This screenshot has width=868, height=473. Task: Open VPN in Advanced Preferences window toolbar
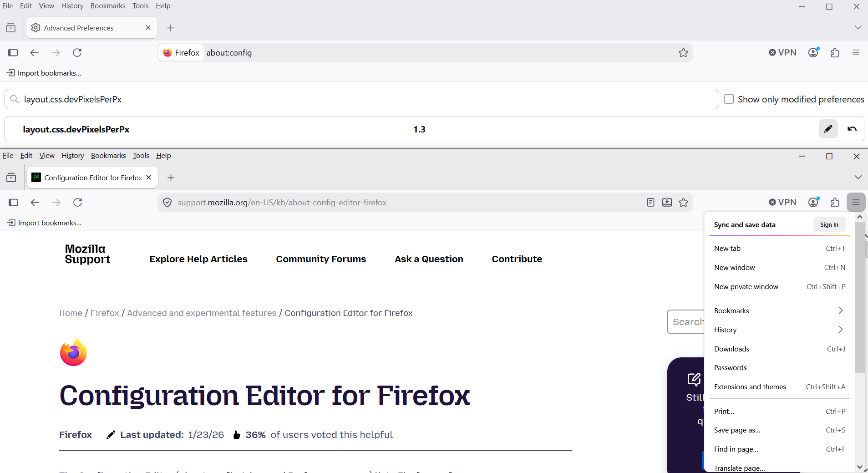click(x=782, y=53)
